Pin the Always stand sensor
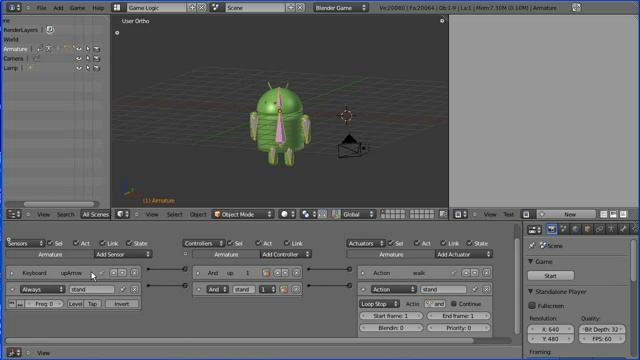This screenshot has width=640, height=360. (x=123, y=289)
